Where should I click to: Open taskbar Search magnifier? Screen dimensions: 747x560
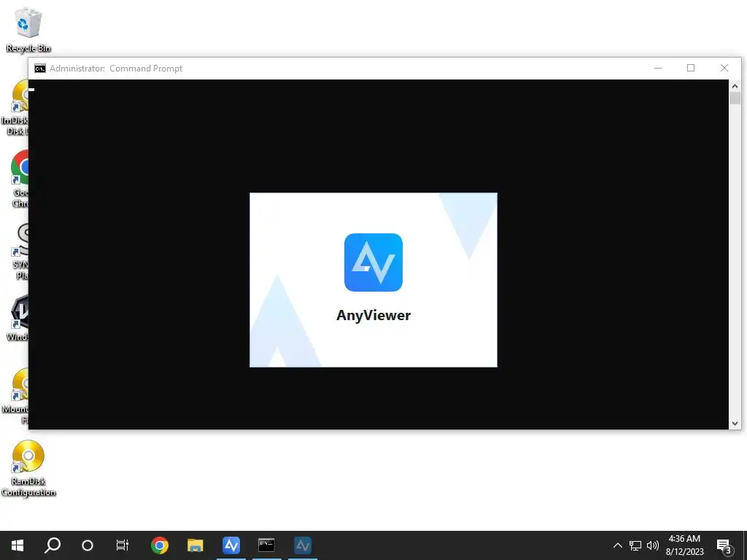(53, 545)
